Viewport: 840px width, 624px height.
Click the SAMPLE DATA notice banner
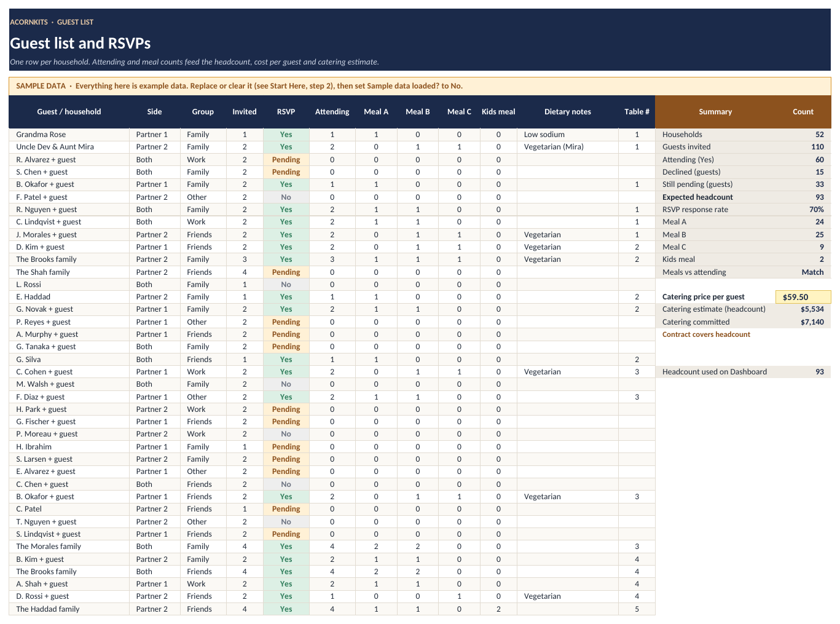coord(420,86)
